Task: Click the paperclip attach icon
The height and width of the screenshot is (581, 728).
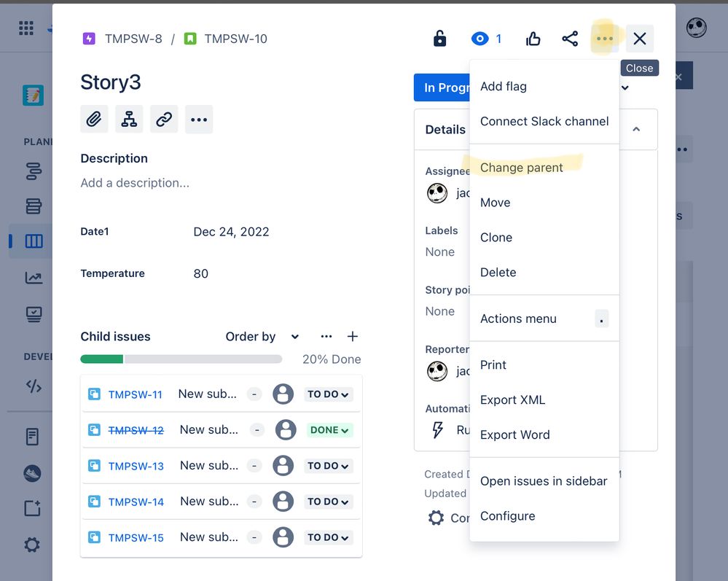Action: (94, 120)
